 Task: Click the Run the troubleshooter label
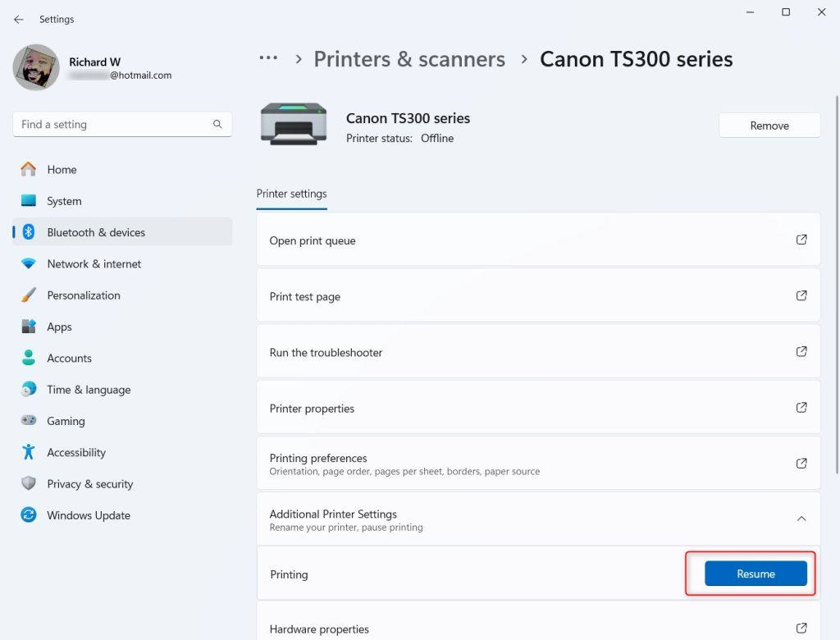pyautogui.click(x=326, y=353)
